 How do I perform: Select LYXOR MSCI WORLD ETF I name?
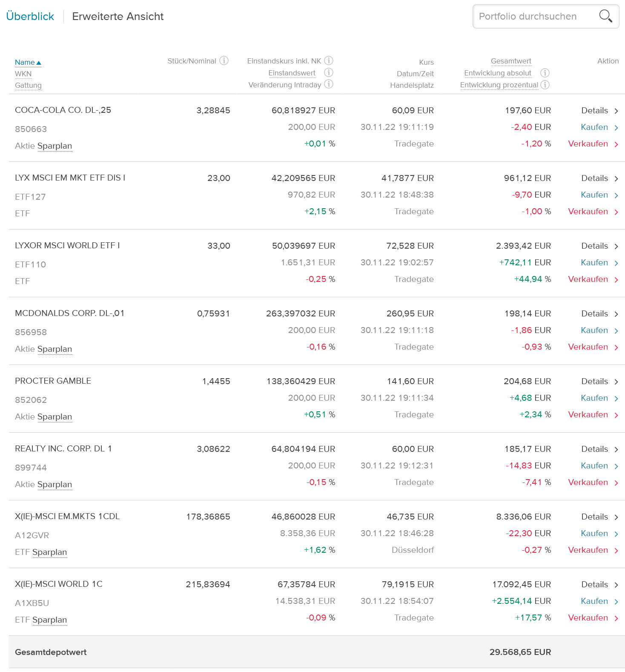point(67,245)
